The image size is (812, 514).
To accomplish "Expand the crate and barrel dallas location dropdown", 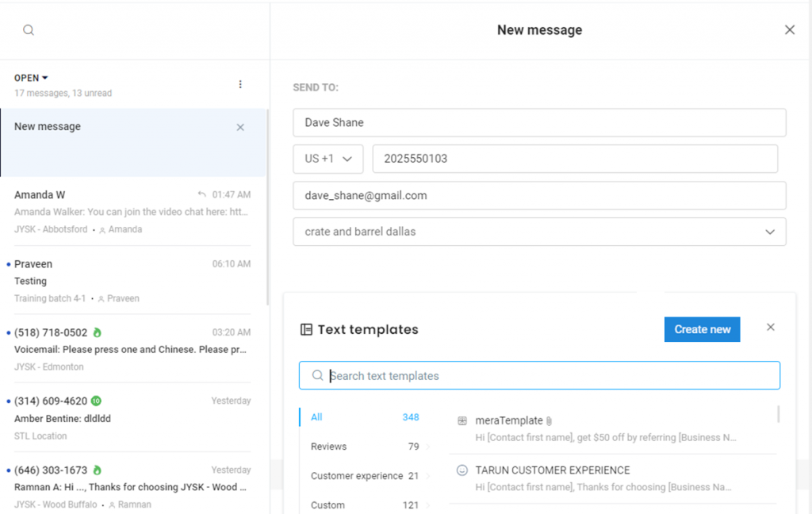I will 769,232.
